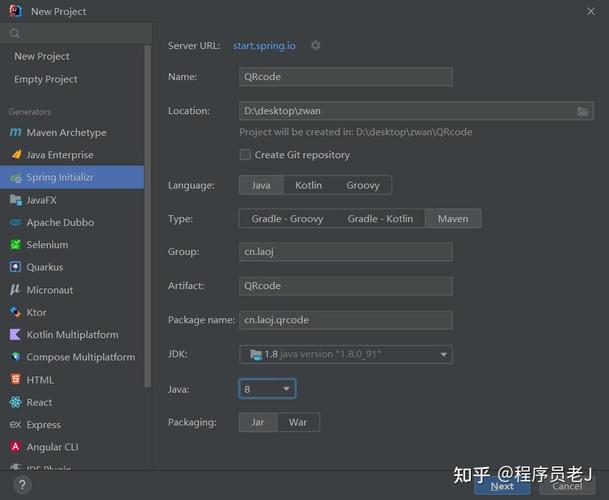Click the IntelliJ logo in title bar
Image resolution: width=609 pixels, height=500 pixels.
(16, 11)
